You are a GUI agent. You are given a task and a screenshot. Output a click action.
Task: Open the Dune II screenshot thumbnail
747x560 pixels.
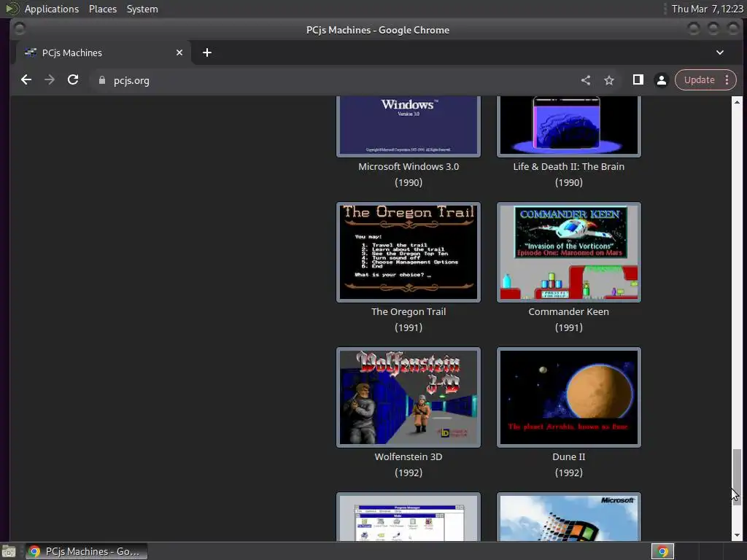[568, 397]
